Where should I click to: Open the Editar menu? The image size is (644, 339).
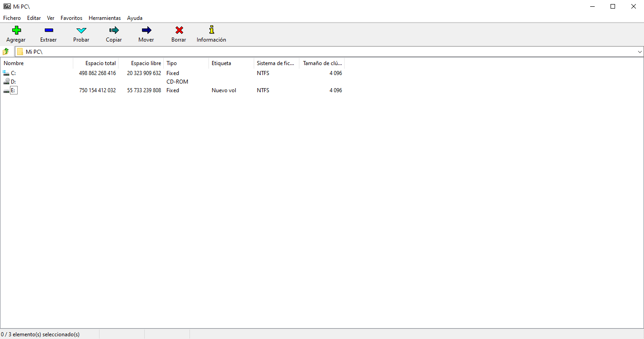[x=34, y=18]
